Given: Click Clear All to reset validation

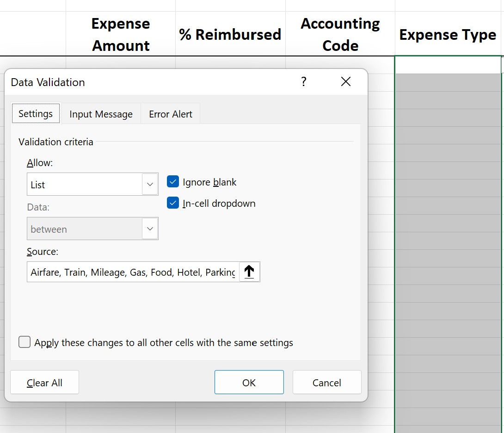Looking at the screenshot, I should click(x=44, y=382).
